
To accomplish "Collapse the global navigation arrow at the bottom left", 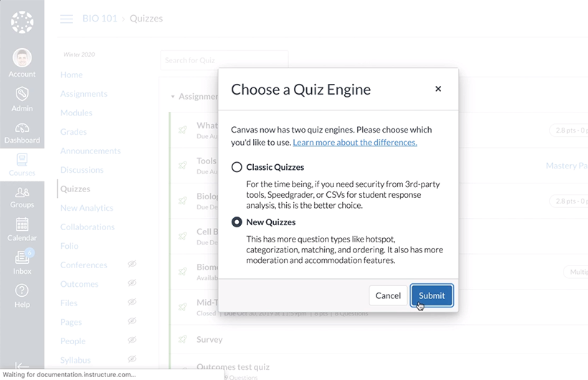I will (22, 366).
